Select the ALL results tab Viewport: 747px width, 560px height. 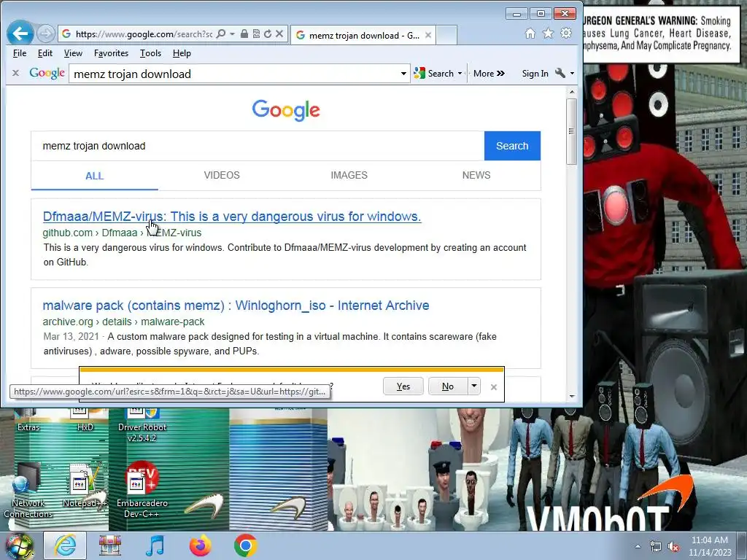coord(94,176)
